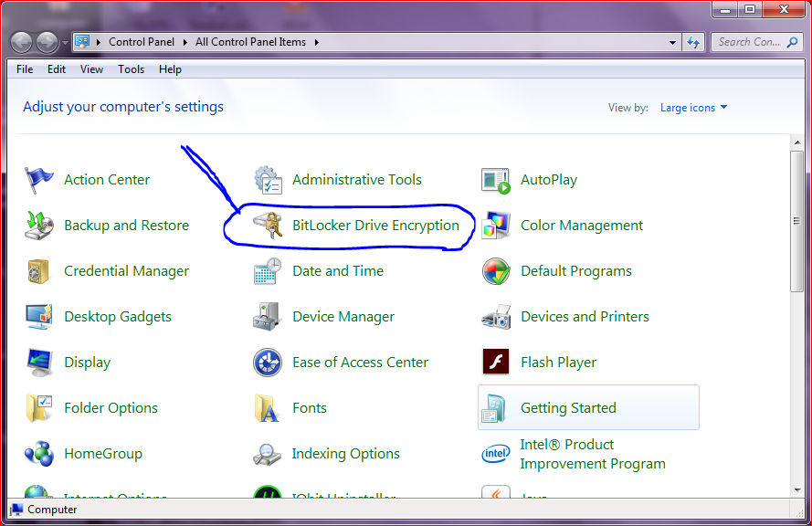Click the search magnifier icon
This screenshot has height=526, width=812.
(x=792, y=42)
